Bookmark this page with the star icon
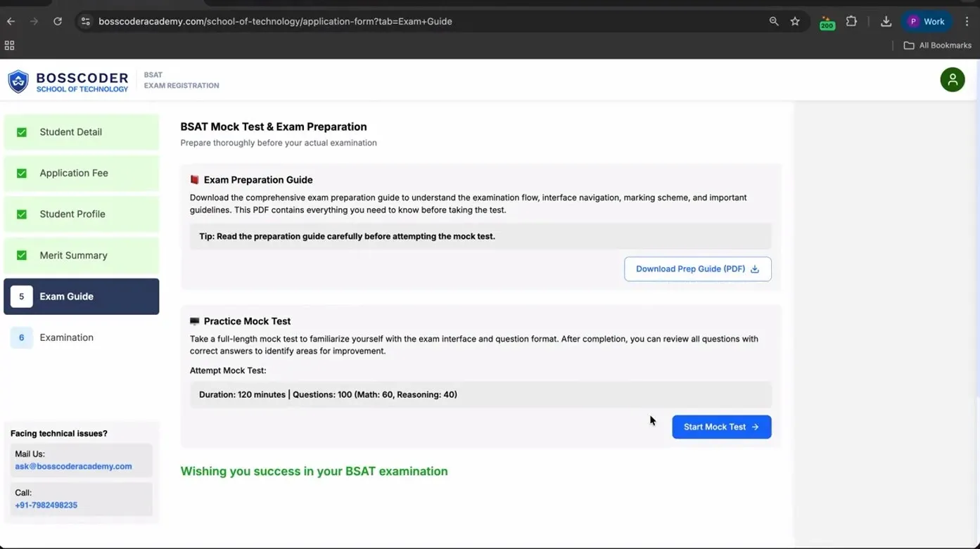Viewport: 980px width, 549px height. coord(795,21)
